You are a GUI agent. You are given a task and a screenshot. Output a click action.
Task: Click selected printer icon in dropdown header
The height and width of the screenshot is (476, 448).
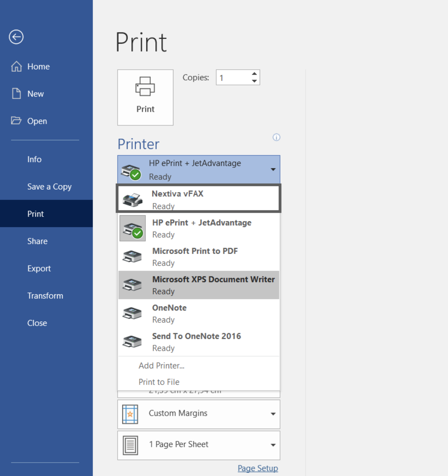pyautogui.click(x=131, y=172)
